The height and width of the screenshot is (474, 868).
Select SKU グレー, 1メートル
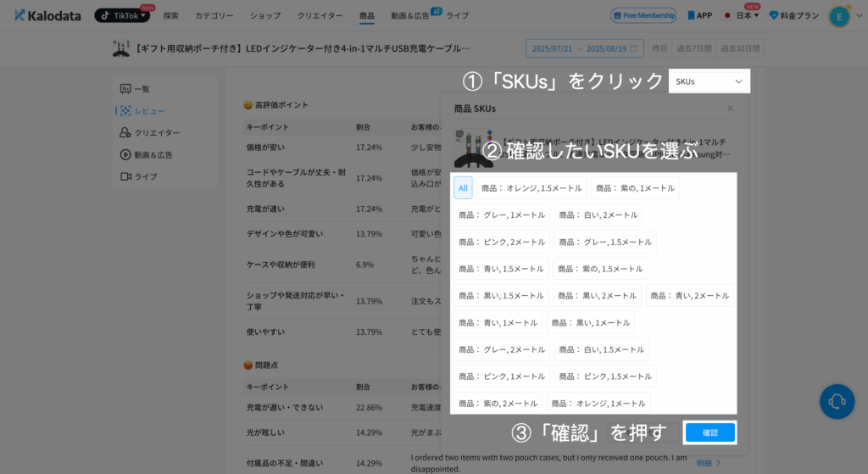[x=502, y=215]
